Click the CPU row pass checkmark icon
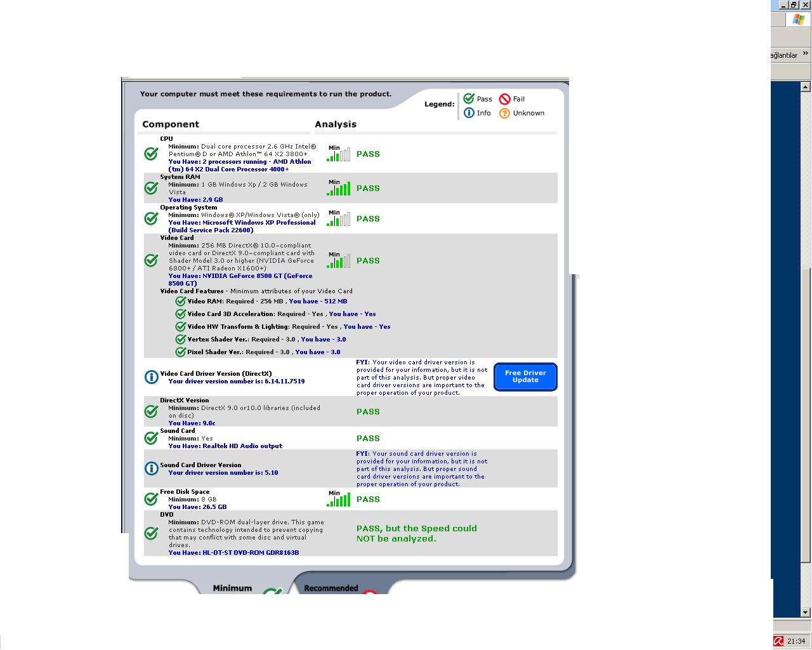 [151, 154]
